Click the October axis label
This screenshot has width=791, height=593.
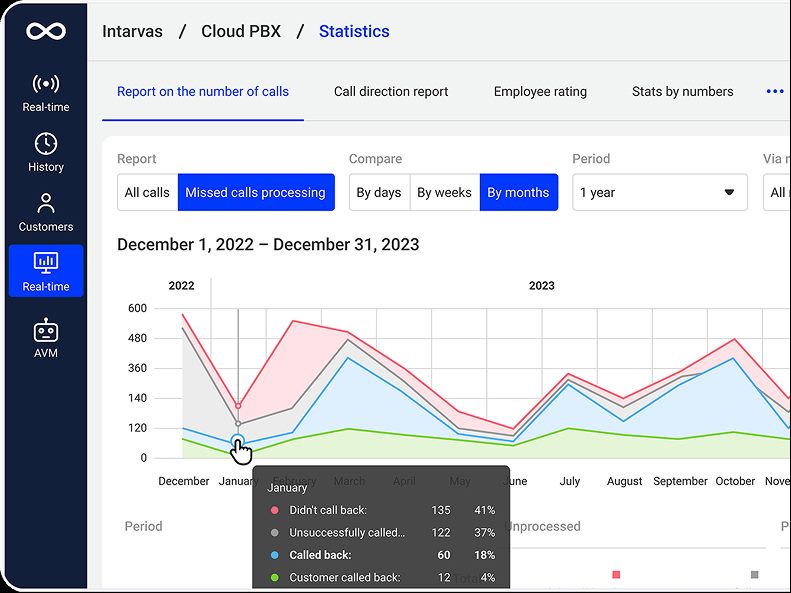(x=735, y=481)
